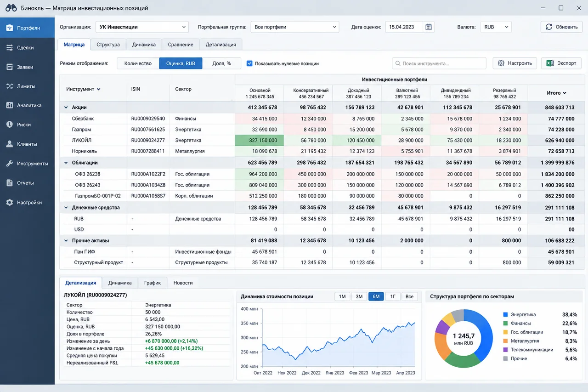
Task: Open the Валюта RUB dropdown
Action: (x=496, y=27)
